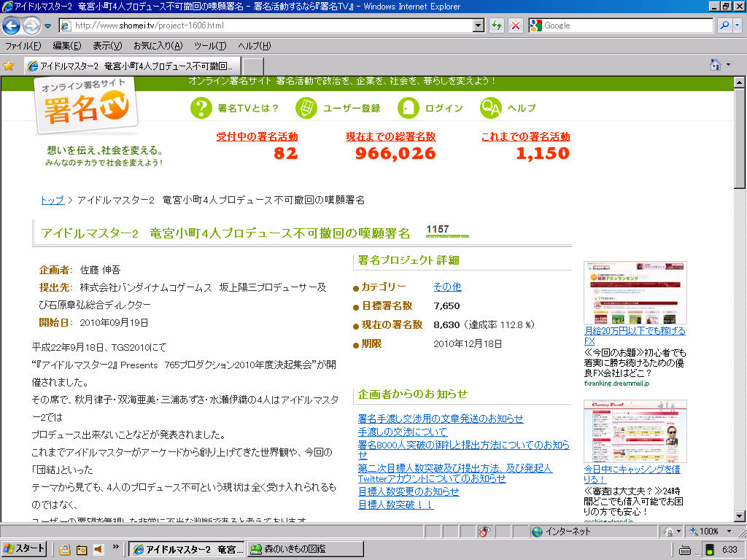
Task: Click the browser Back arrow button
Action: tap(12, 26)
